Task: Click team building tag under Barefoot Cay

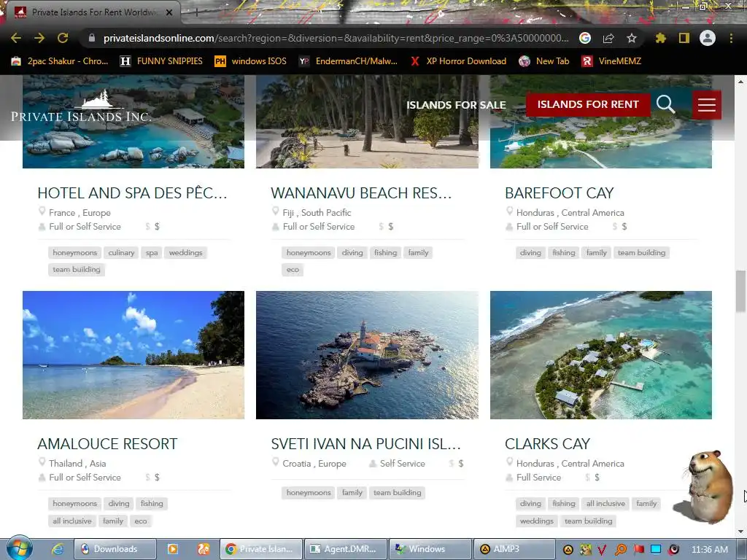Action: (641, 252)
